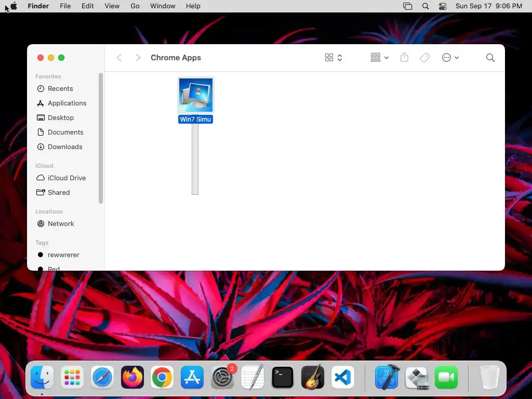Launch Google Chrome from the Dock
Image resolution: width=532 pixels, height=399 pixels.
click(x=162, y=377)
